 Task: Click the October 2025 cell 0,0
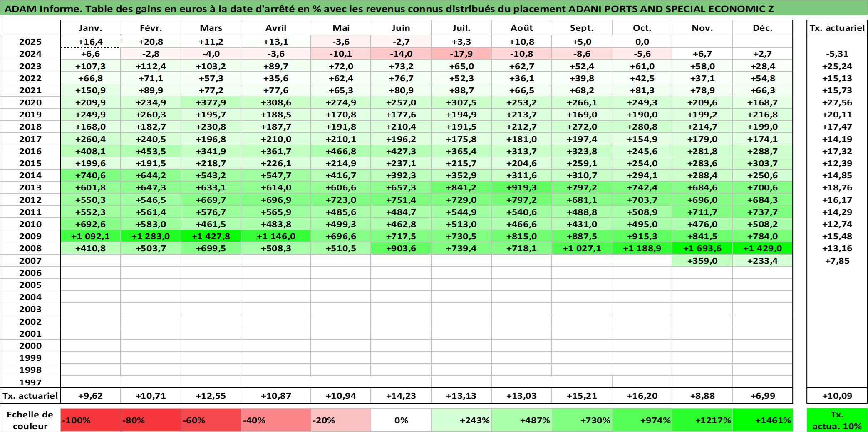point(642,42)
